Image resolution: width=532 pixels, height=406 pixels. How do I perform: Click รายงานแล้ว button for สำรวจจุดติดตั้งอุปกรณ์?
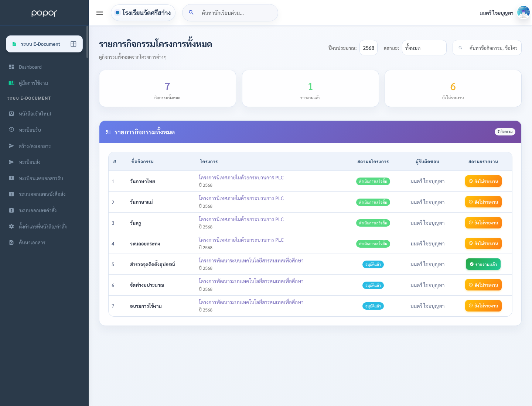point(483,264)
